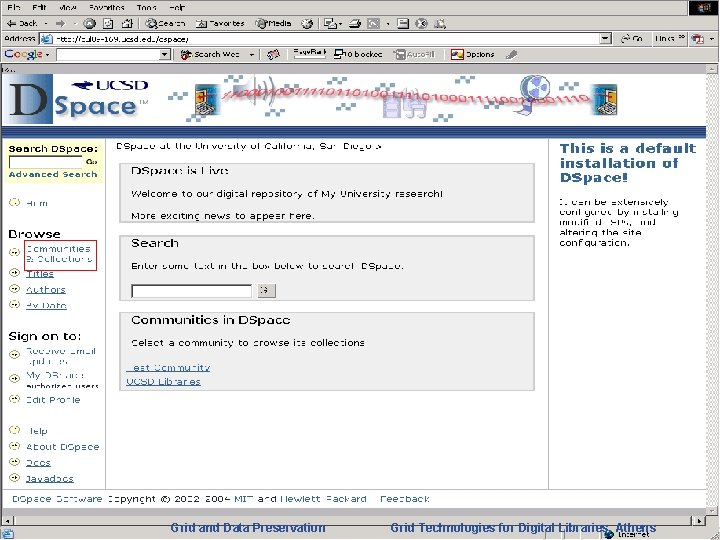The height and width of the screenshot is (540, 720).
Task: Open My DSpace authorized users link
Action: [62, 380]
